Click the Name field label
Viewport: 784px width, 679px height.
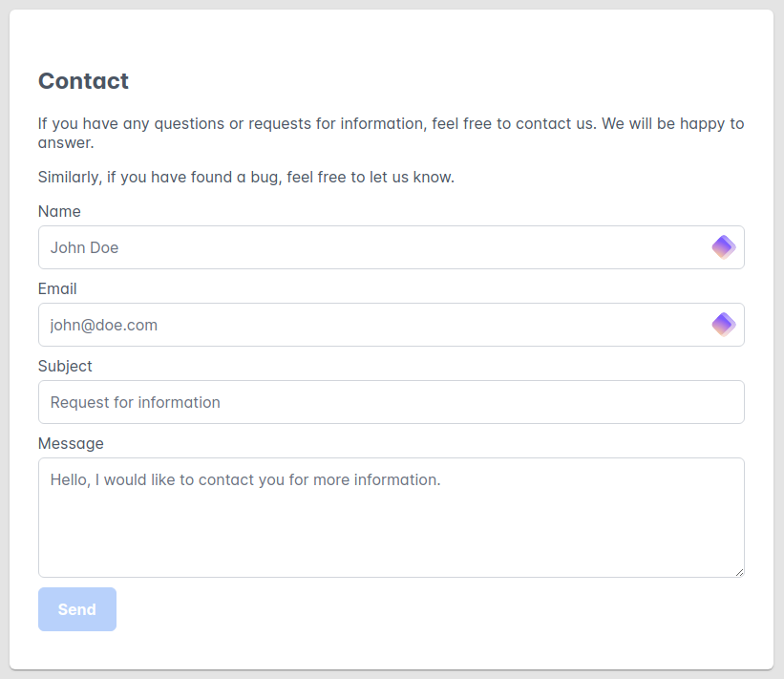pos(59,211)
